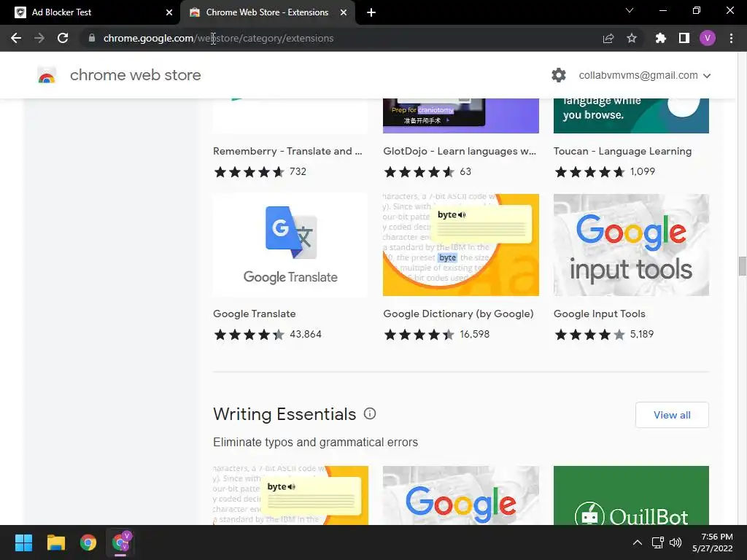Open the Google Input Tools title
Screen dimensions: 747x560
(600, 314)
